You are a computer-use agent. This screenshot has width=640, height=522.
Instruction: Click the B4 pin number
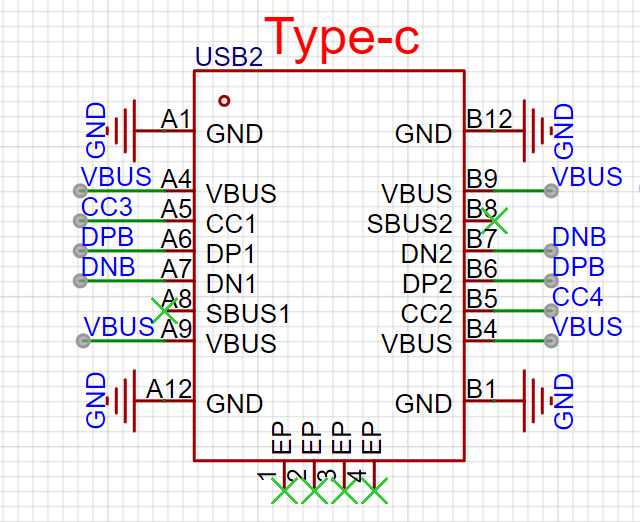pyautogui.click(x=482, y=329)
